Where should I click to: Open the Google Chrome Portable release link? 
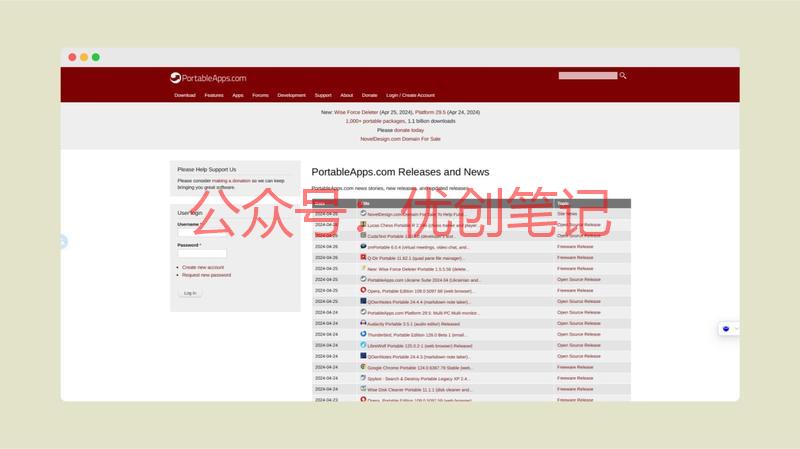pos(419,368)
